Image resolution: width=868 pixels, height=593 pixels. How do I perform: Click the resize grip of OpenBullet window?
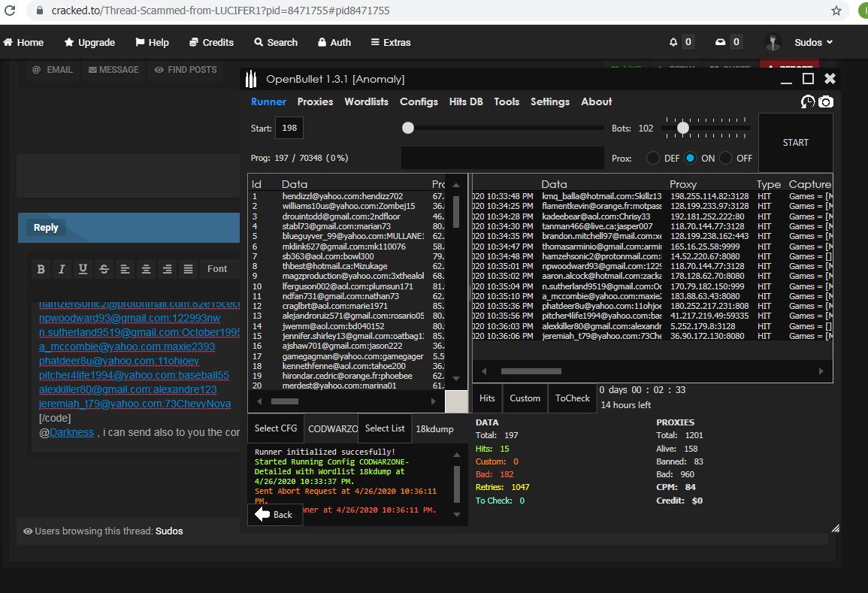tap(836, 529)
